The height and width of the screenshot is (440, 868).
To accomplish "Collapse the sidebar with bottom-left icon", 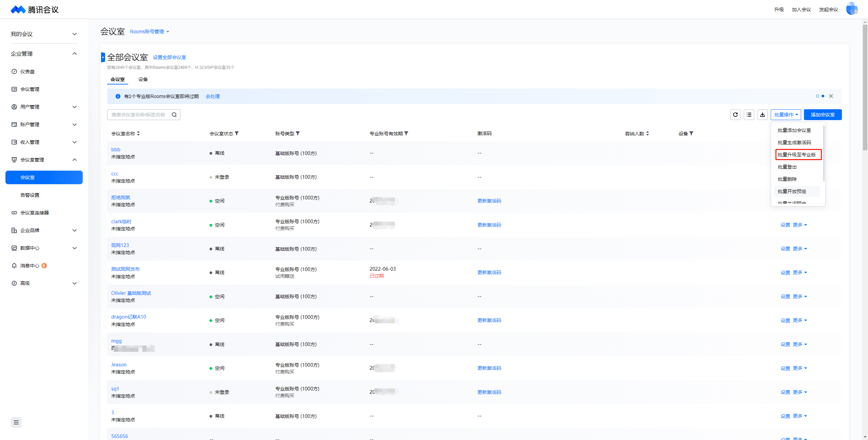I will pyautogui.click(x=16, y=422).
